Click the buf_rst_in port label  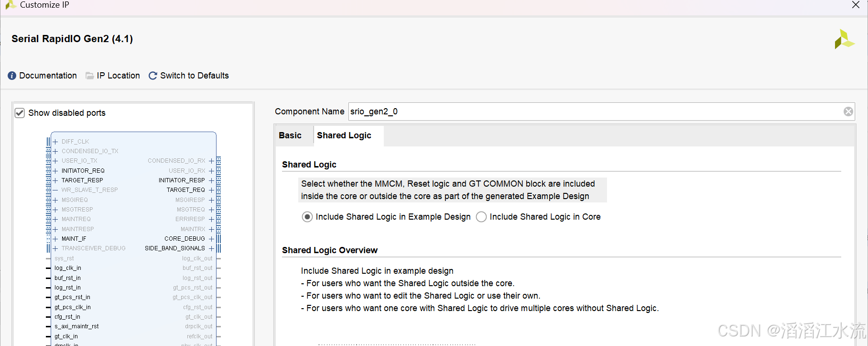[67, 278]
